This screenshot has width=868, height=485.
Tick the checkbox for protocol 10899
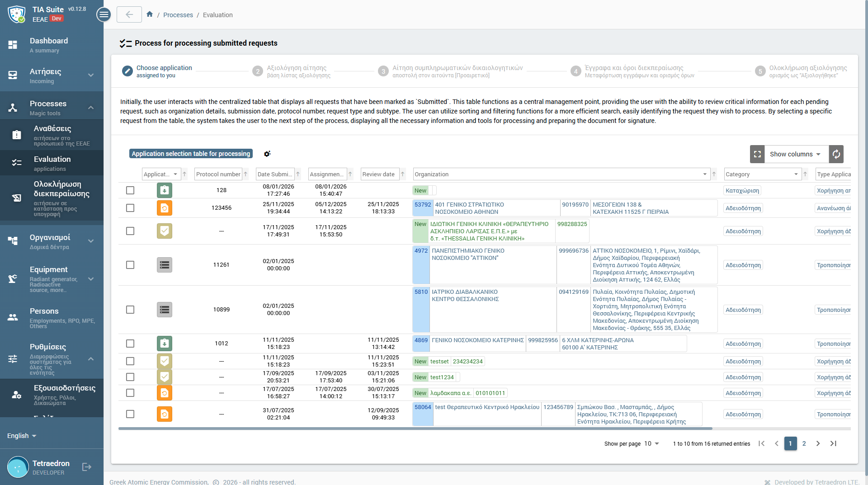point(130,310)
